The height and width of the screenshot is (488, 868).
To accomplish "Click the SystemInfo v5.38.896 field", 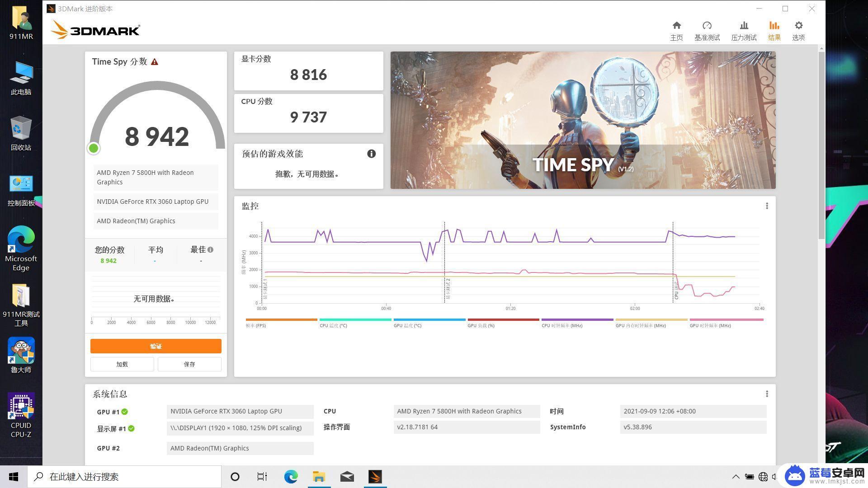I will tap(693, 427).
